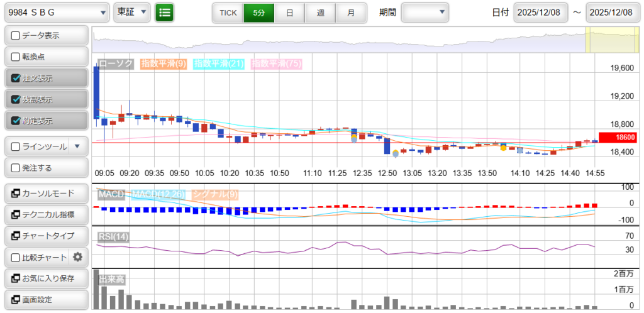Click the start date field 2025/12/08

[540, 13]
